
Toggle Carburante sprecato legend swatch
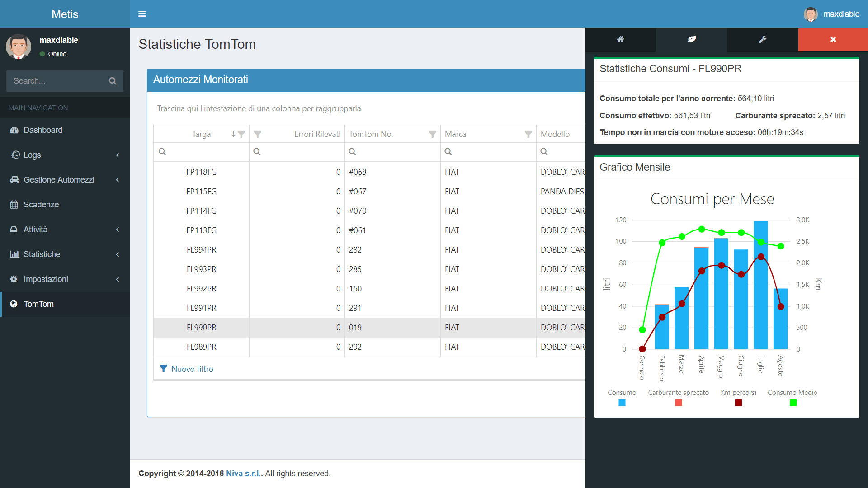(x=678, y=403)
